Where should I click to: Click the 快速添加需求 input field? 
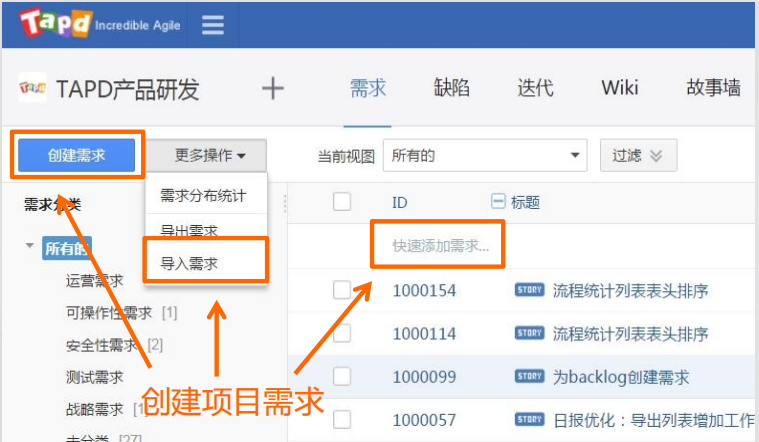coord(440,246)
